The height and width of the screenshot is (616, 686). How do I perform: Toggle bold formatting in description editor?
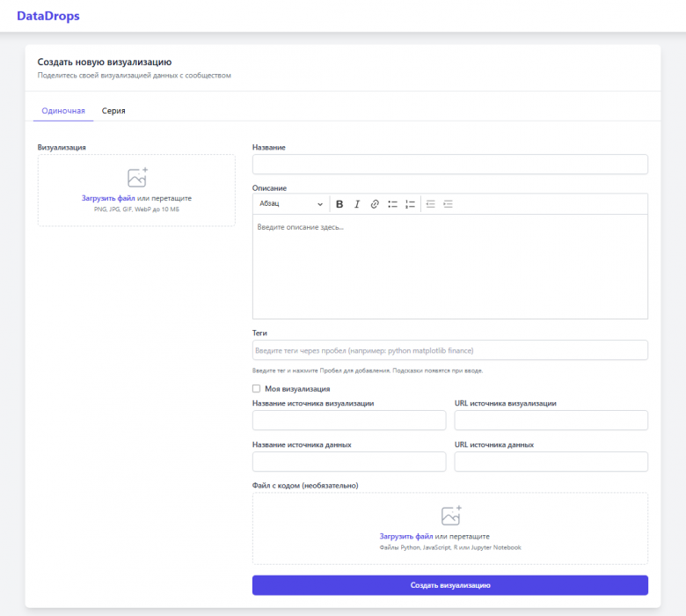pyautogui.click(x=339, y=204)
